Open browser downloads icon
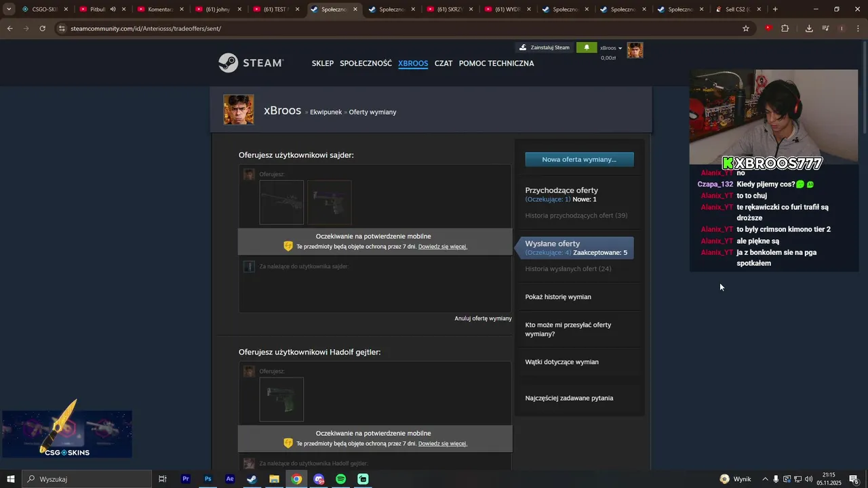 point(809,28)
